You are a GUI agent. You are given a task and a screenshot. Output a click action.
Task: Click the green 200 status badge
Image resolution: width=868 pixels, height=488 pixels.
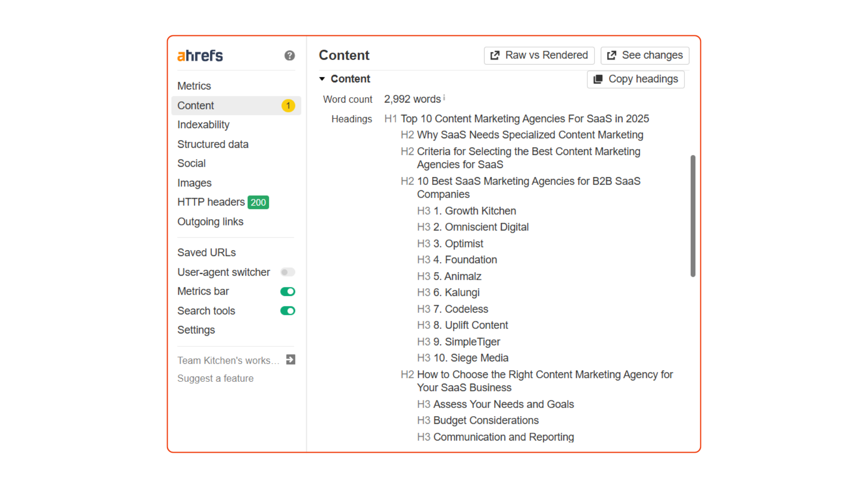258,202
